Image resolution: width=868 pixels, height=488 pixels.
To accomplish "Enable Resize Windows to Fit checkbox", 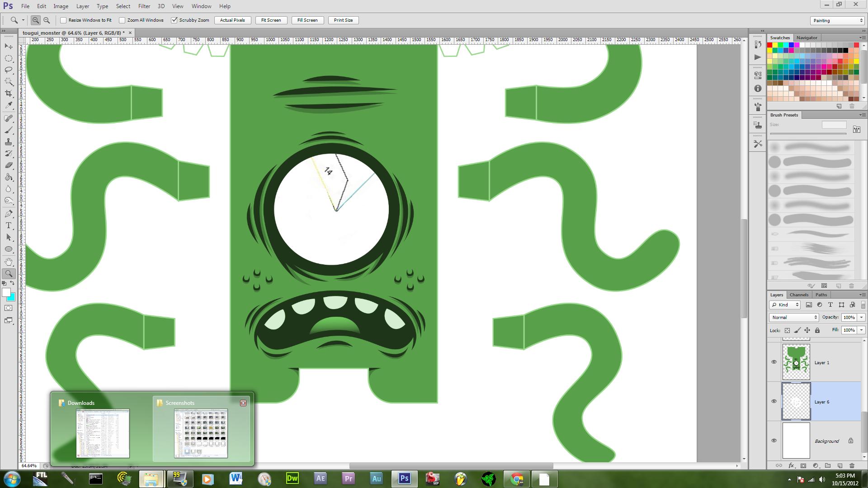I will [64, 20].
